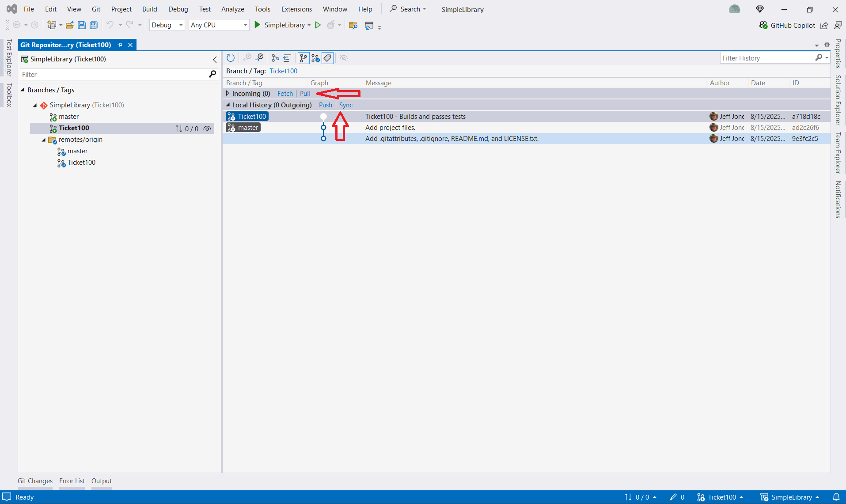The height and width of the screenshot is (504, 846).
Task: Click the New Project icon
Action: point(52,25)
